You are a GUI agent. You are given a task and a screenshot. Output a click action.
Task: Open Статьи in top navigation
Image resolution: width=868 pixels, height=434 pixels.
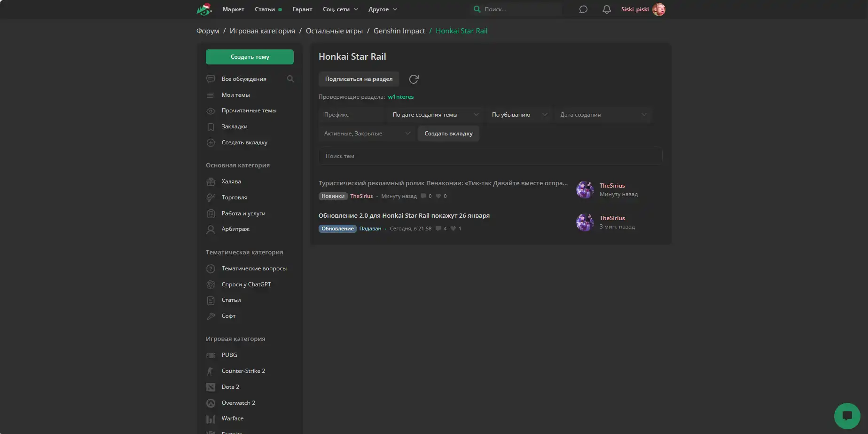[x=265, y=9]
